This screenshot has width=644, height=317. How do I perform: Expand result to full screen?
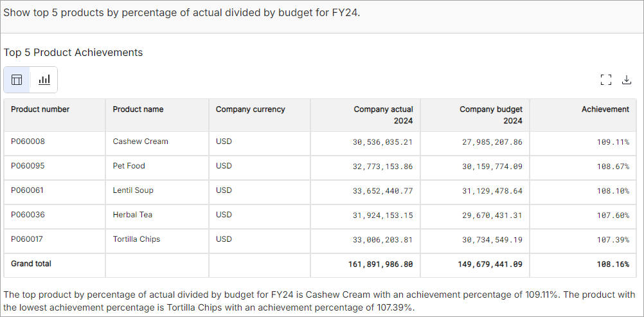pos(605,80)
